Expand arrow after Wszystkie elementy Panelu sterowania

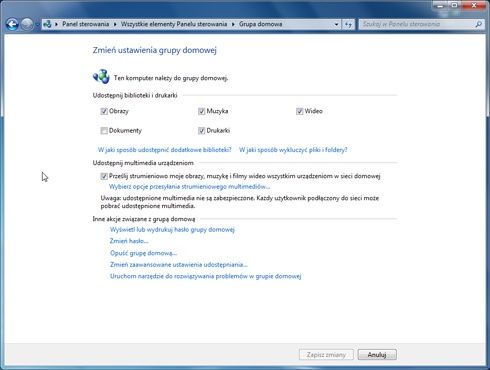(x=233, y=24)
